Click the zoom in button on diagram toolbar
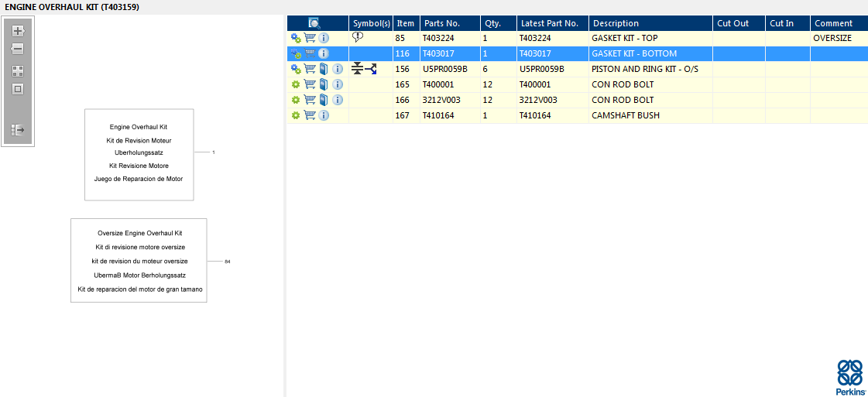868x397 pixels. tap(18, 31)
